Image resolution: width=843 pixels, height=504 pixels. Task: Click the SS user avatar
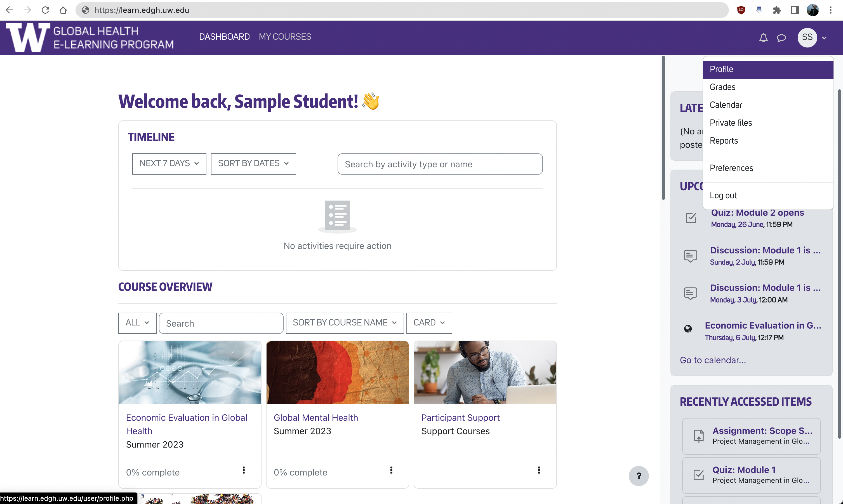pos(807,37)
